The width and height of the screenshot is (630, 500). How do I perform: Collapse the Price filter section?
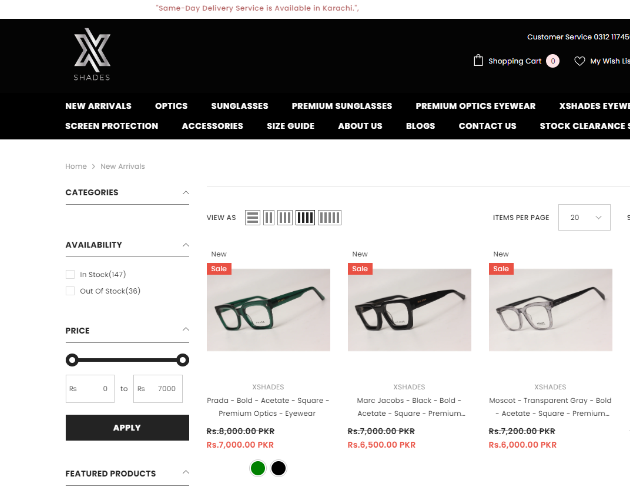click(x=186, y=329)
